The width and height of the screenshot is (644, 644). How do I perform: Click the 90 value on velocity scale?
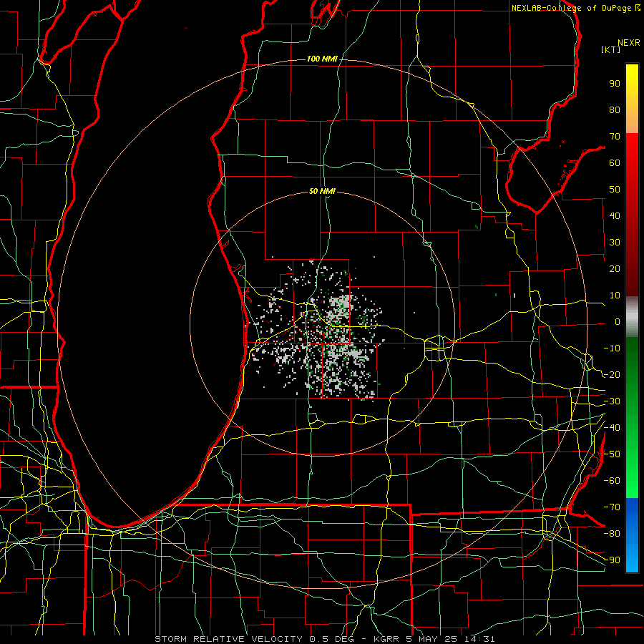(x=615, y=84)
